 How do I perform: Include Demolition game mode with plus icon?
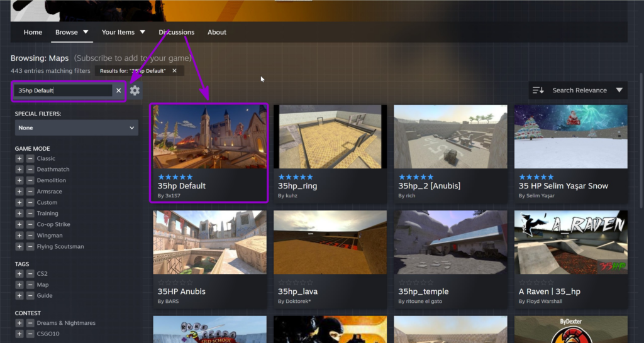19,180
